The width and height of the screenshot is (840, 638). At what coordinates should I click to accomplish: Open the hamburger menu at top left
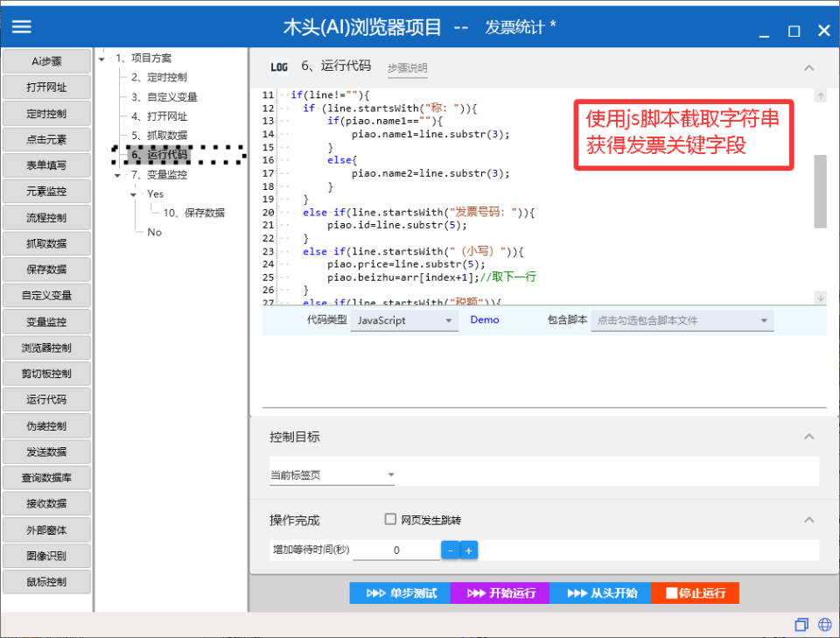21,25
